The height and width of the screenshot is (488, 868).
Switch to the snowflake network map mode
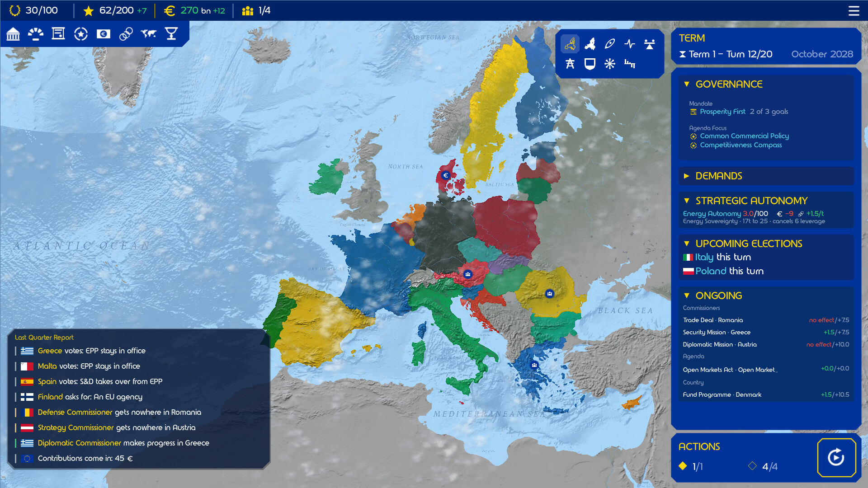(610, 64)
